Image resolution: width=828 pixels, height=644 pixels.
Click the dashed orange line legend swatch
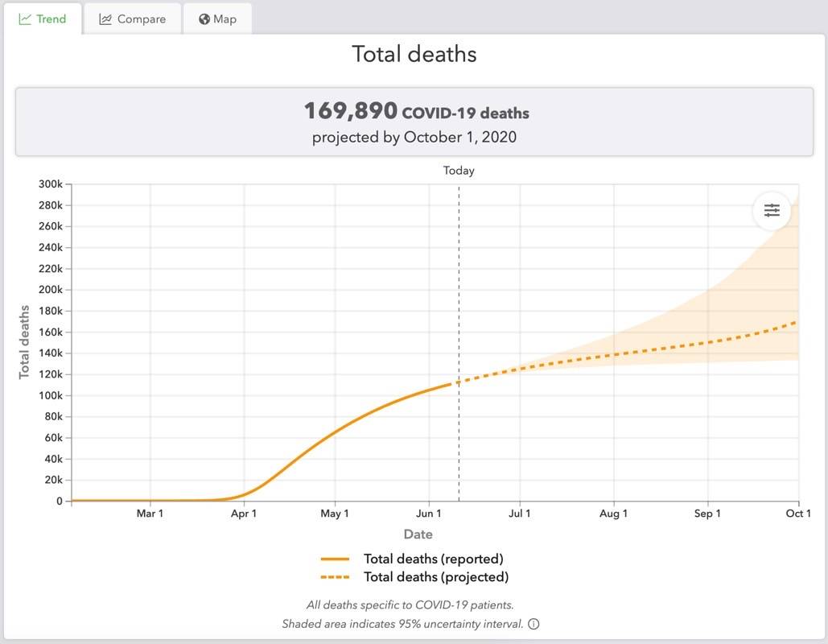(335, 577)
